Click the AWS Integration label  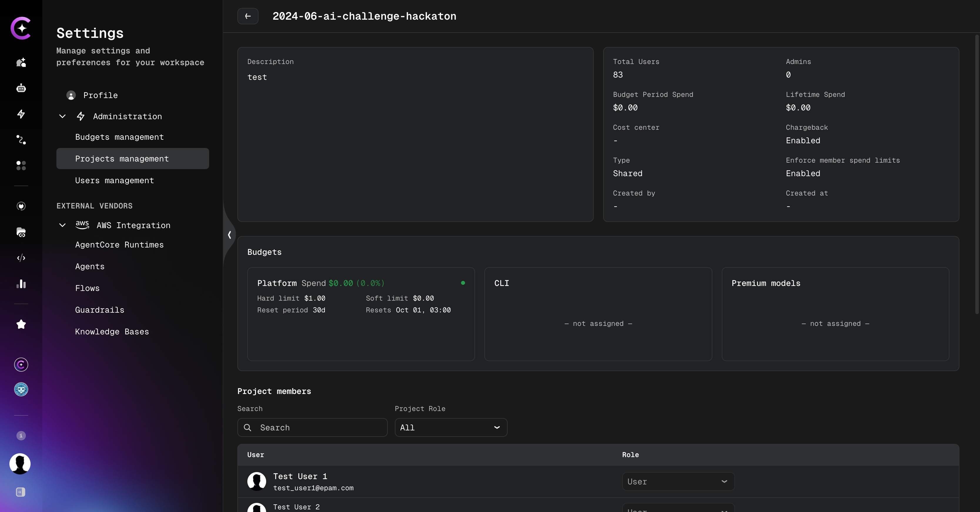[x=134, y=225]
